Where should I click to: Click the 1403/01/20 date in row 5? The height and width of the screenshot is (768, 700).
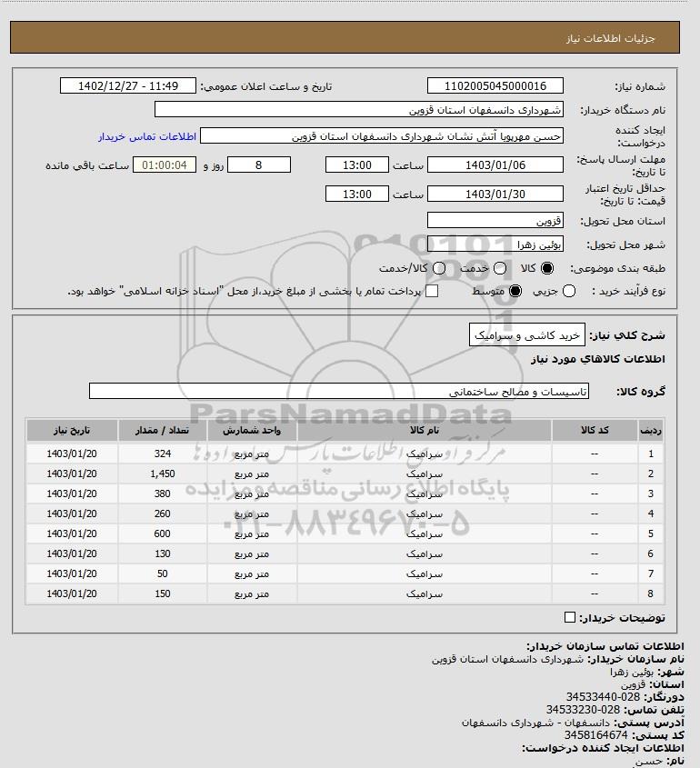(72, 534)
